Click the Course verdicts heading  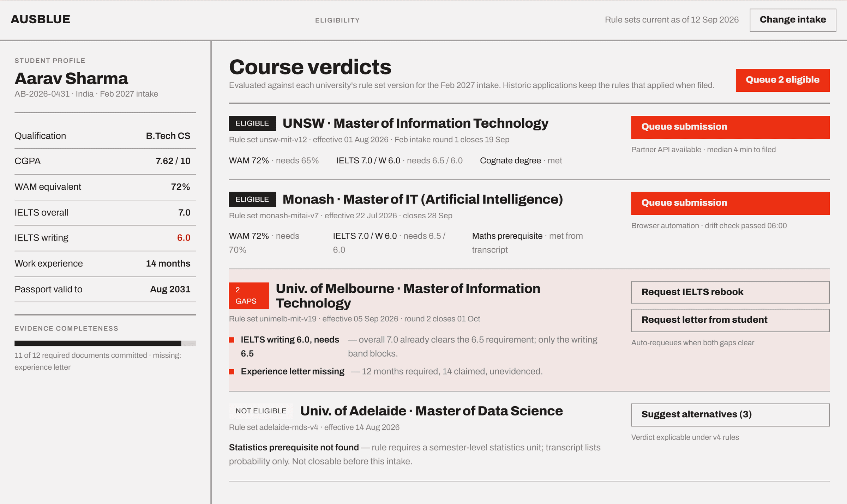pos(310,67)
